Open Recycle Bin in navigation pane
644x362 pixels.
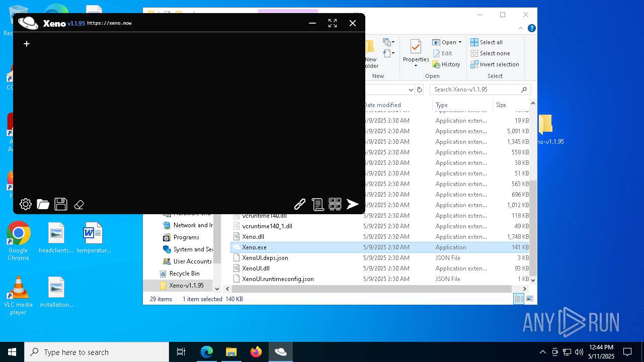[x=184, y=274]
